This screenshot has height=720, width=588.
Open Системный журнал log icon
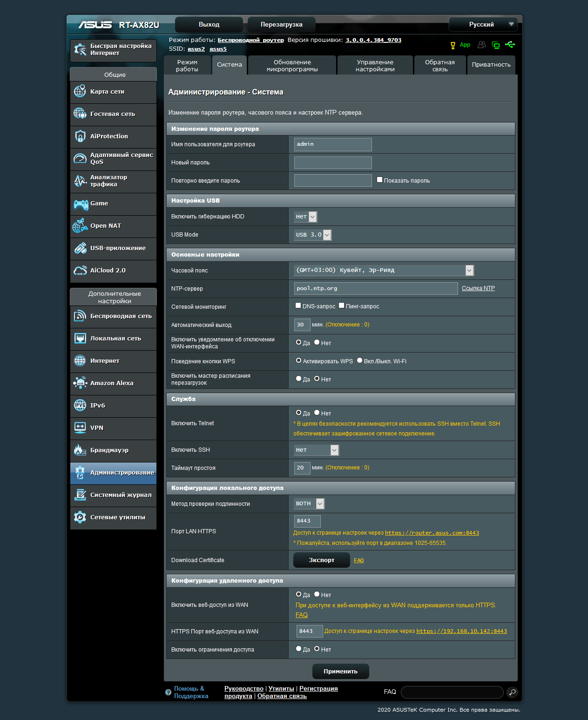coord(80,495)
